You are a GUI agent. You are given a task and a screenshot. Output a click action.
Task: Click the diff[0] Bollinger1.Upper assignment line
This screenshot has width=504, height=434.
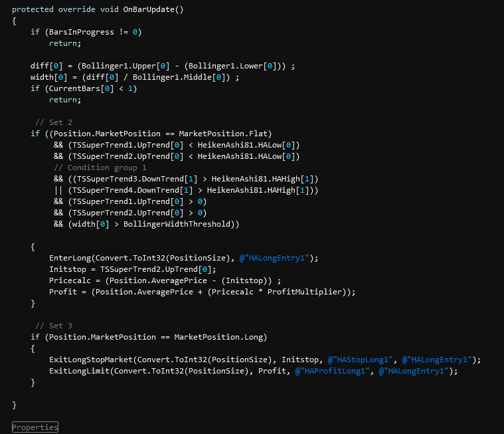162,66
